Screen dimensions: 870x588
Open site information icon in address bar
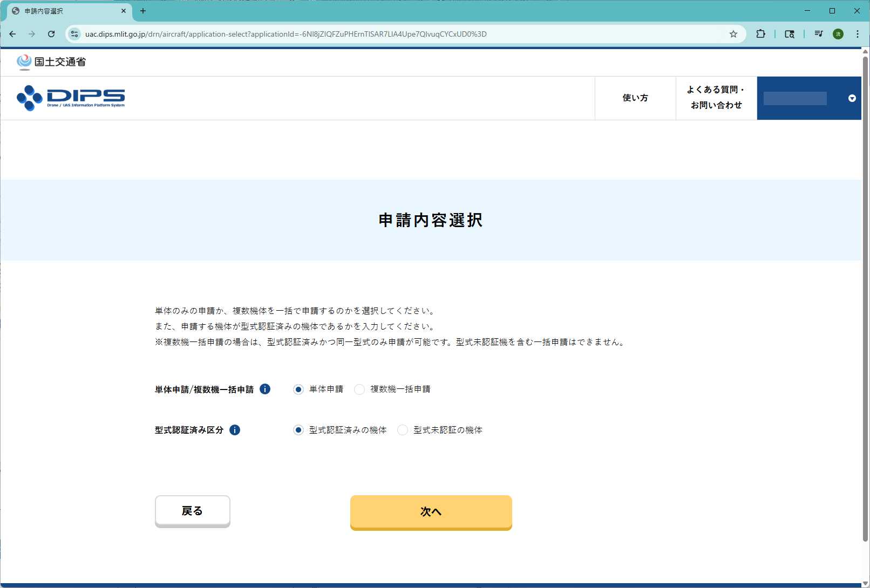tap(74, 34)
